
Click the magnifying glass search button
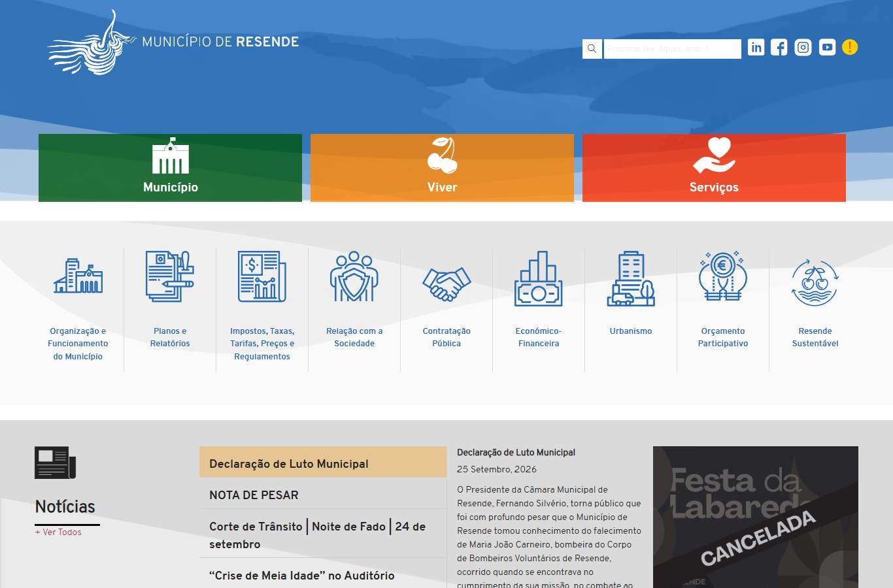coord(592,49)
